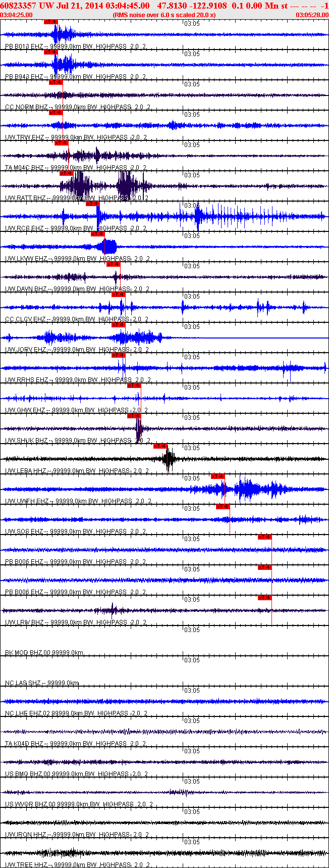329x868 pixels.
Task: Click the RMS noise scaling note
Action: [164, 15]
